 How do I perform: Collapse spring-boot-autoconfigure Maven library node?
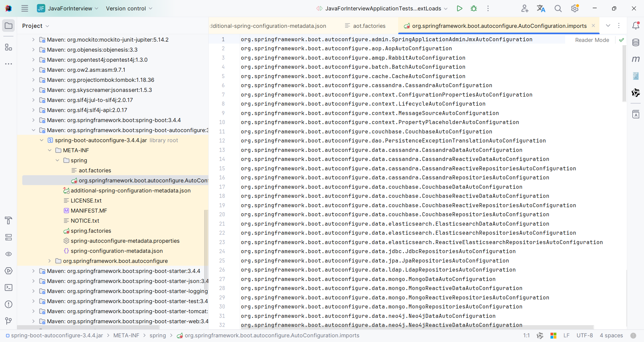click(x=33, y=130)
